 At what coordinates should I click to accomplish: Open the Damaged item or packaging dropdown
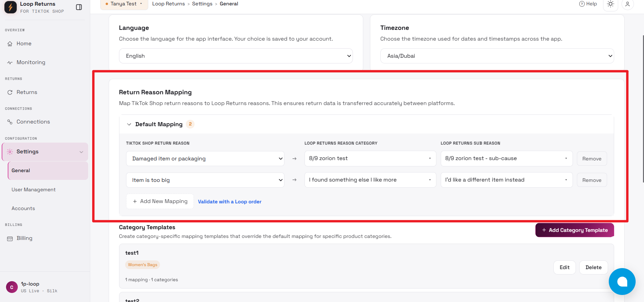tap(205, 159)
